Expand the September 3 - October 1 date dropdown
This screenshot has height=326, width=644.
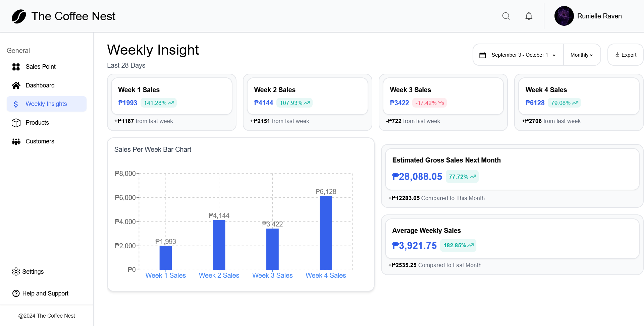(520, 55)
